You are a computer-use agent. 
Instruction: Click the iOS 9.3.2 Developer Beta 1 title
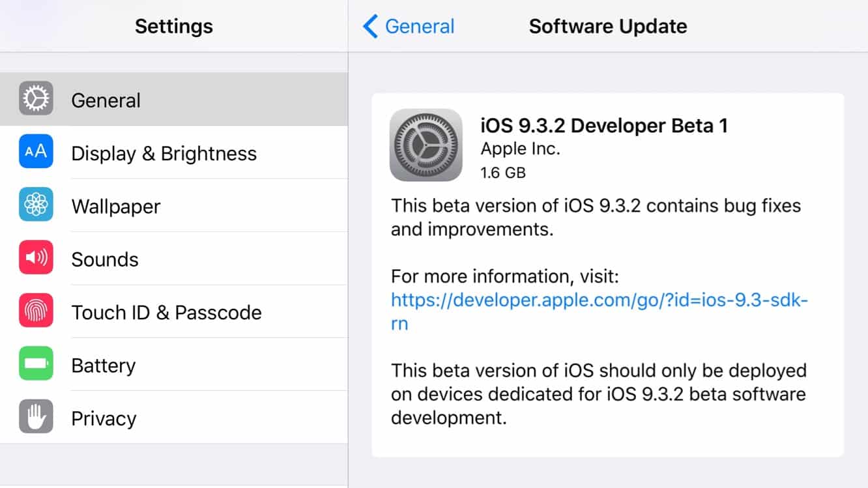click(604, 125)
